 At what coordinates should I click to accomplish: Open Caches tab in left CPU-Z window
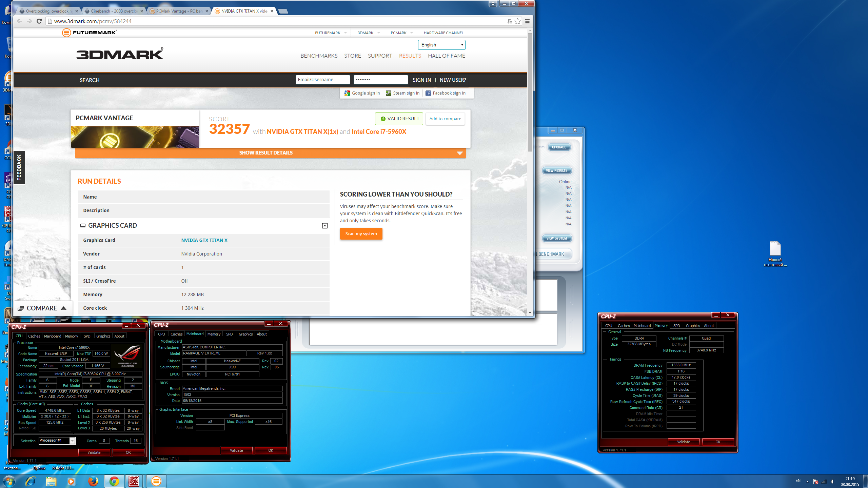34,336
